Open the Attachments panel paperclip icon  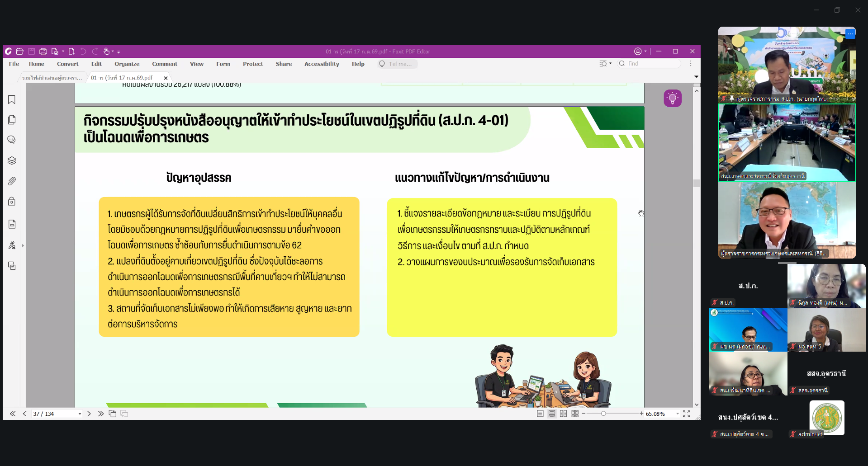12,181
